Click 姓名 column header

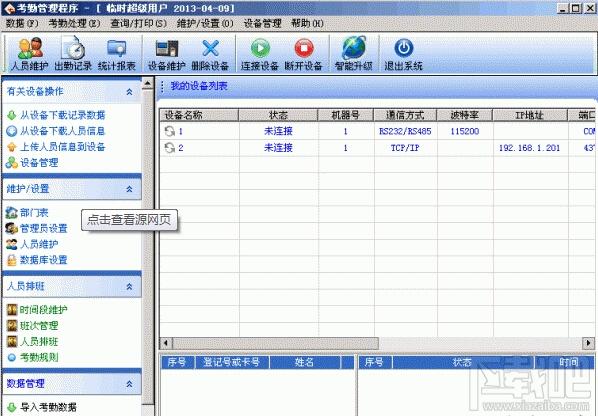point(304,362)
